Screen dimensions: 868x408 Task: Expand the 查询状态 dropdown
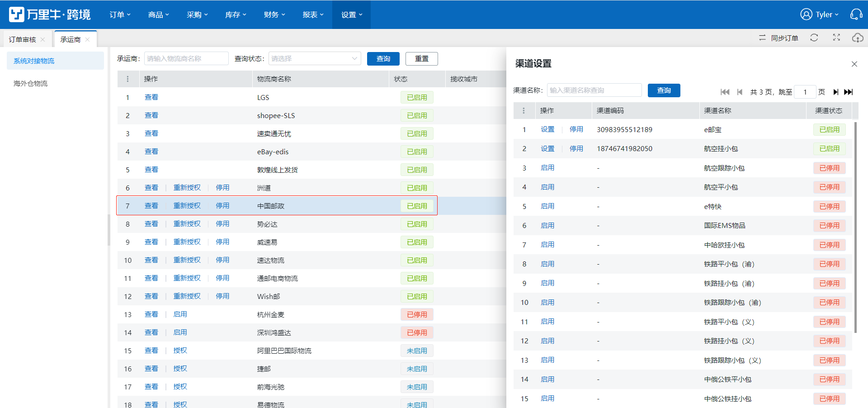[x=315, y=58]
